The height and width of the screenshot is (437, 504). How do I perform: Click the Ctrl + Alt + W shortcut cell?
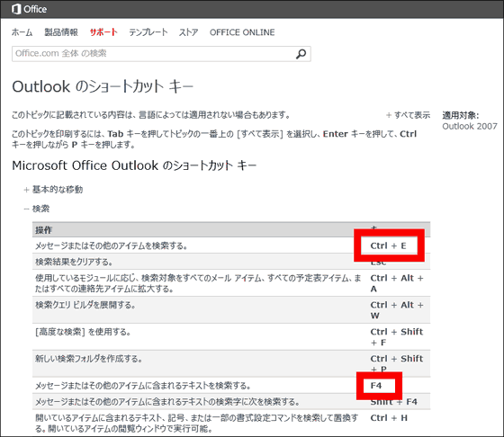[x=397, y=310]
